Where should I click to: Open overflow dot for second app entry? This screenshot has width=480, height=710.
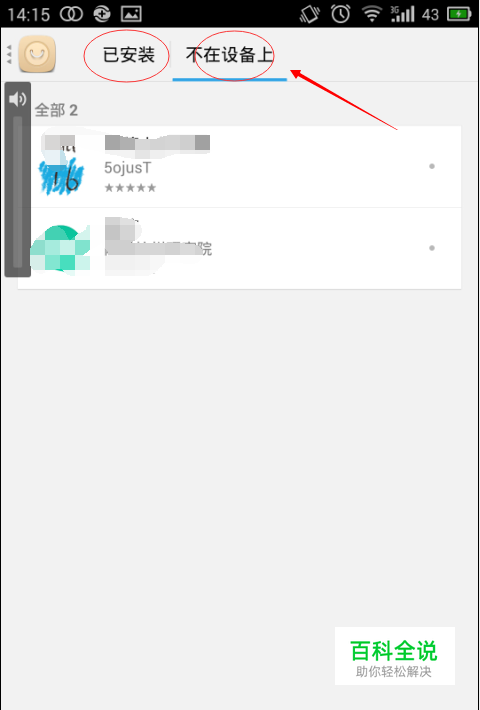pos(432,248)
